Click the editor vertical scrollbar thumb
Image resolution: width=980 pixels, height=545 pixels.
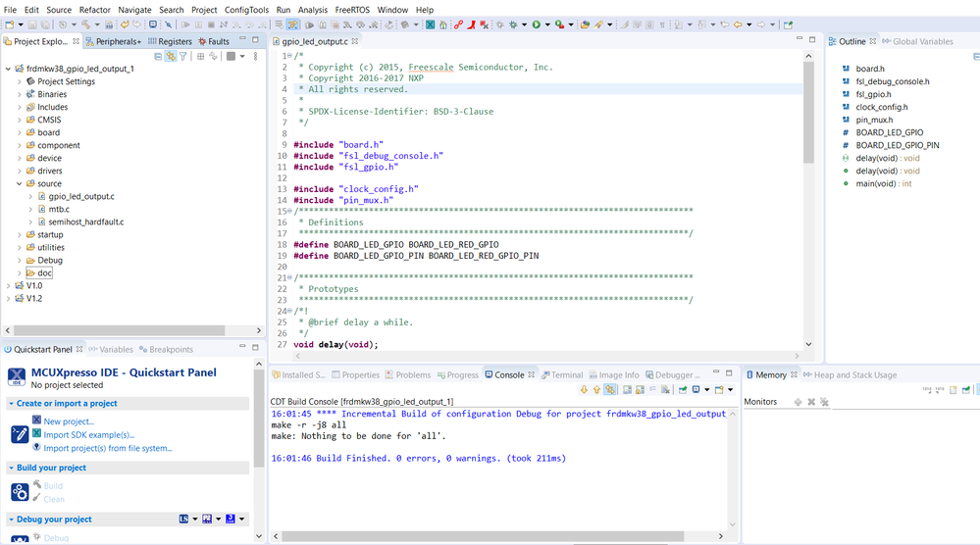point(808,113)
